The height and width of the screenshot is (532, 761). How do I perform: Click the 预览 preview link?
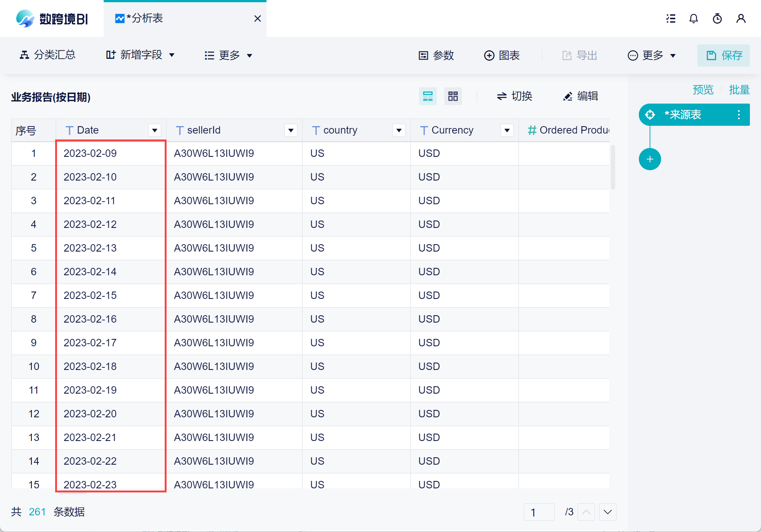tap(703, 90)
